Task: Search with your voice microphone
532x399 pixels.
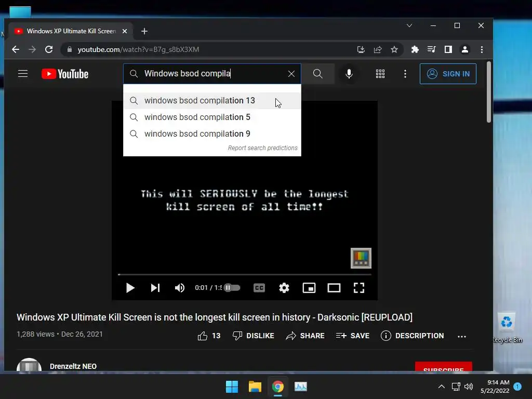Action: (349, 74)
